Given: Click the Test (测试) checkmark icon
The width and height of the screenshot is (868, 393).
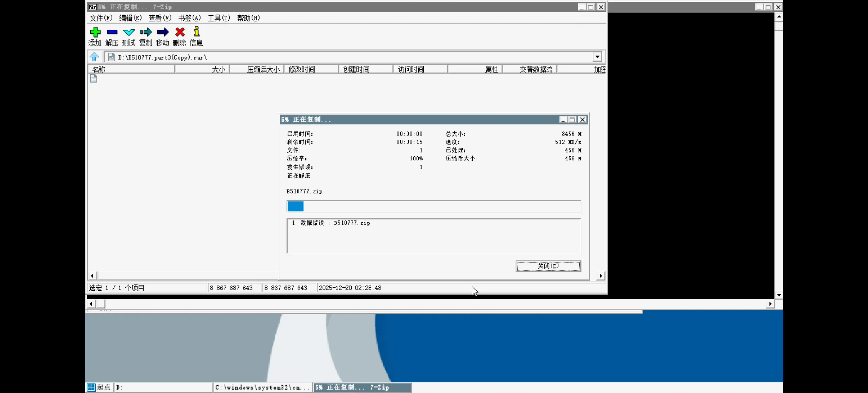Looking at the screenshot, I should pos(129,32).
